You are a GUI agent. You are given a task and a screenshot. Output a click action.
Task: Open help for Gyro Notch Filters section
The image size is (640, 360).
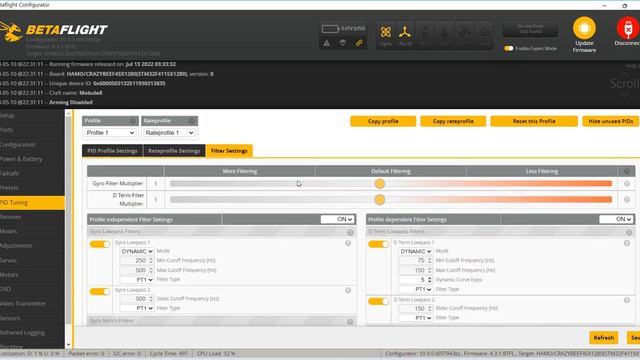click(x=350, y=322)
